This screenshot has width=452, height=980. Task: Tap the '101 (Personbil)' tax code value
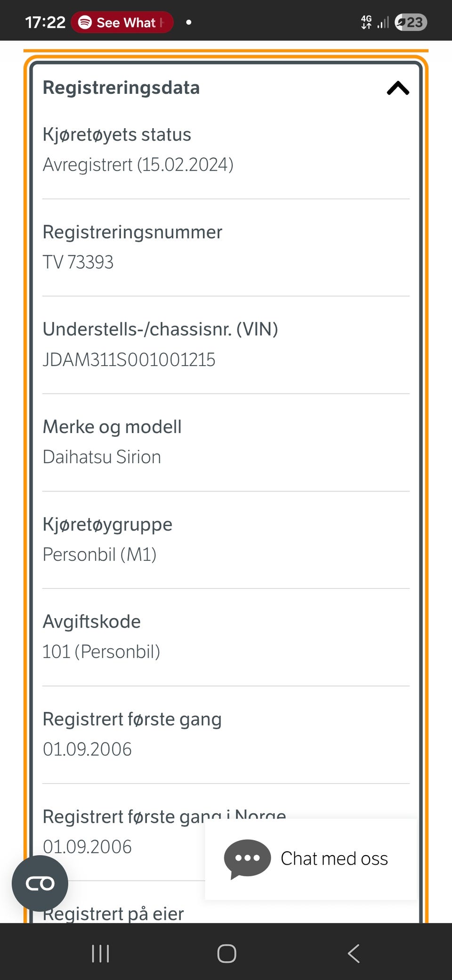[101, 652]
